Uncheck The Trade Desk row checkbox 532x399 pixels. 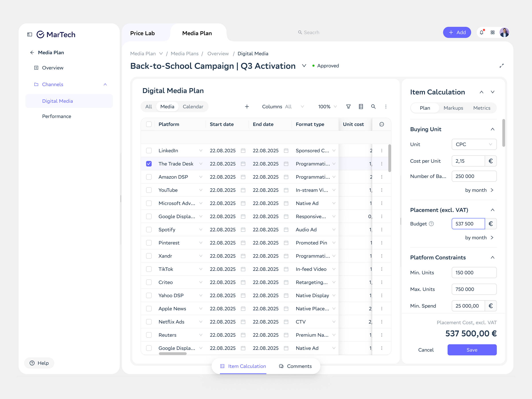tap(149, 164)
